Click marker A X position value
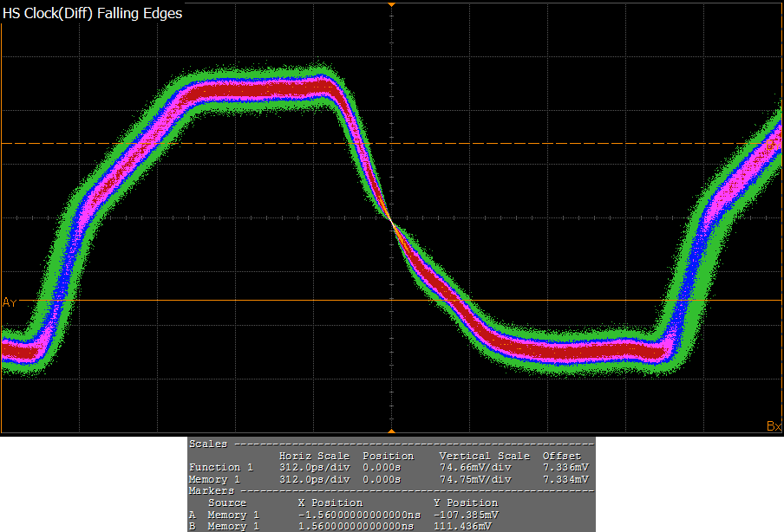 [350, 514]
